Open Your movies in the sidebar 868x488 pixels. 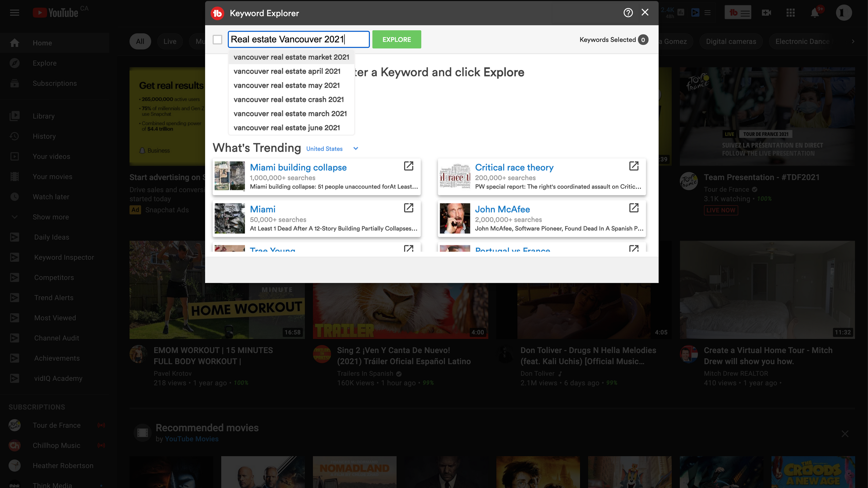55,176
